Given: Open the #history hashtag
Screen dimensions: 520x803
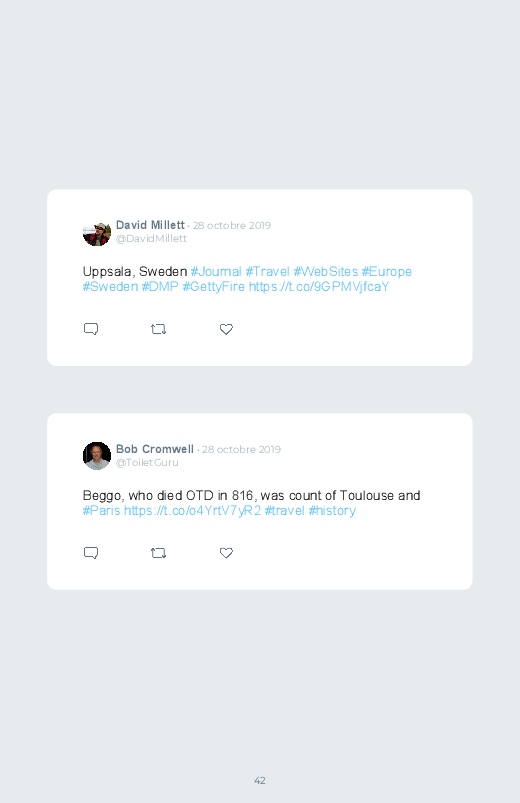Looking at the screenshot, I should pyautogui.click(x=332, y=511).
